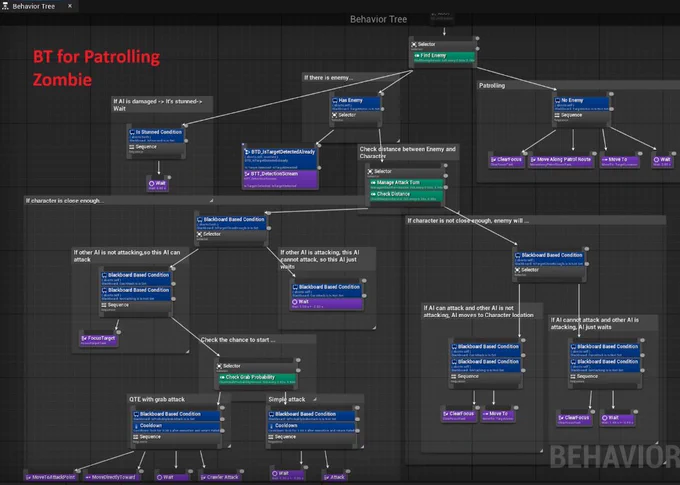Image resolution: width=680 pixels, height=485 pixels.
Task: Select 'QTE with grab attack' comment title
Action: [157, 399]
